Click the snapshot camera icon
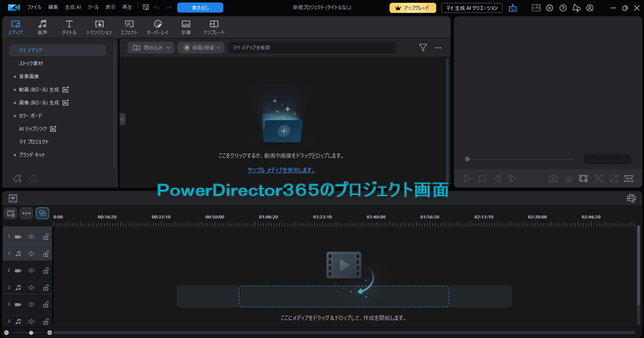Image resolution: width=644 pixels, height=338 pixels. [x=553, y=178]
